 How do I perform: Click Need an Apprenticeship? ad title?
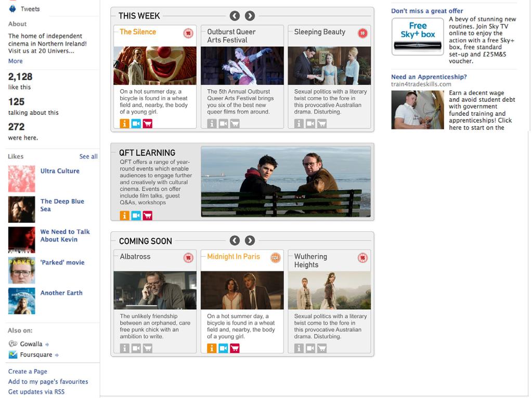(x=429, y=77)
